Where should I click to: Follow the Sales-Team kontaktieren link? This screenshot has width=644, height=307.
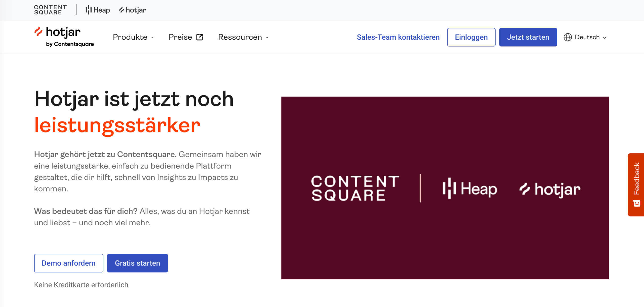coord(398,37)
